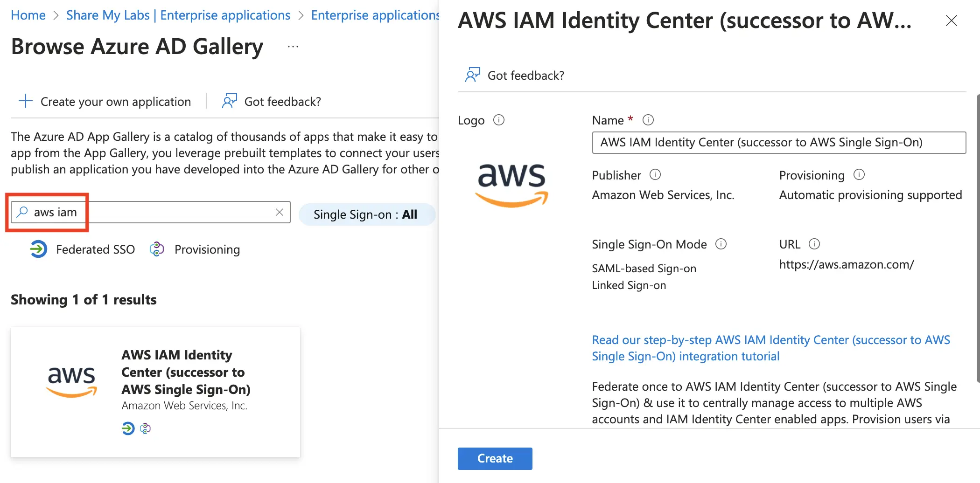Screen dimensions: 980x483
Task: Click the Logo info icon
Action: [499, 120]
